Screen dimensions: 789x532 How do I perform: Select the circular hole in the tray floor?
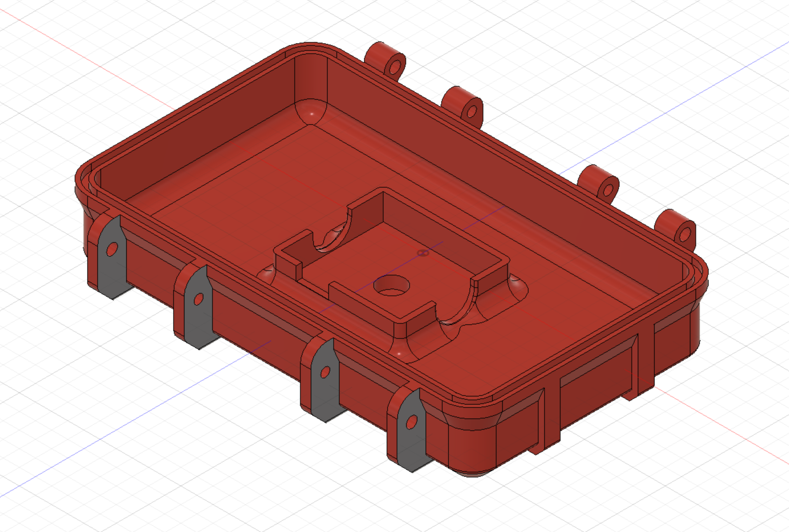[x=391, y=285]
